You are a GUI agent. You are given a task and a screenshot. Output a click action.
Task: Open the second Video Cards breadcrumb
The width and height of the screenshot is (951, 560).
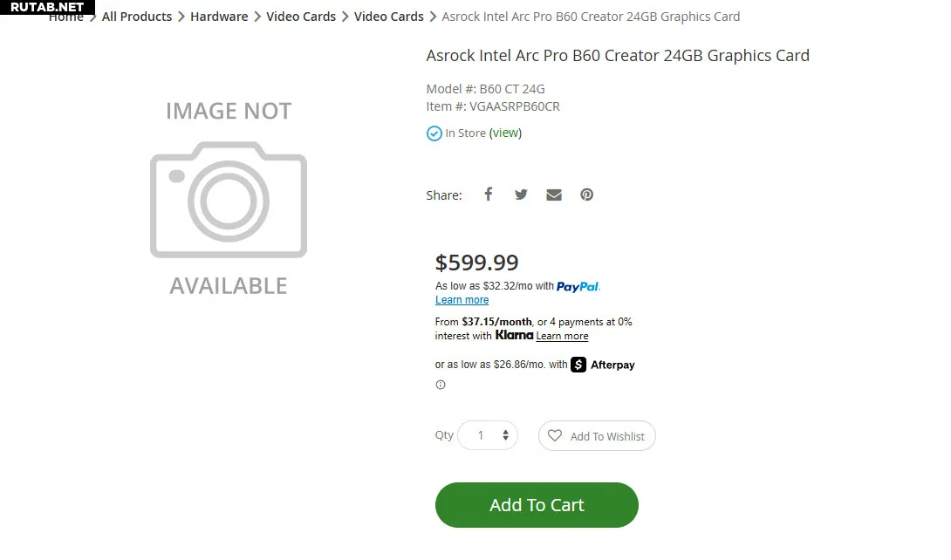[x=389, y=17]
